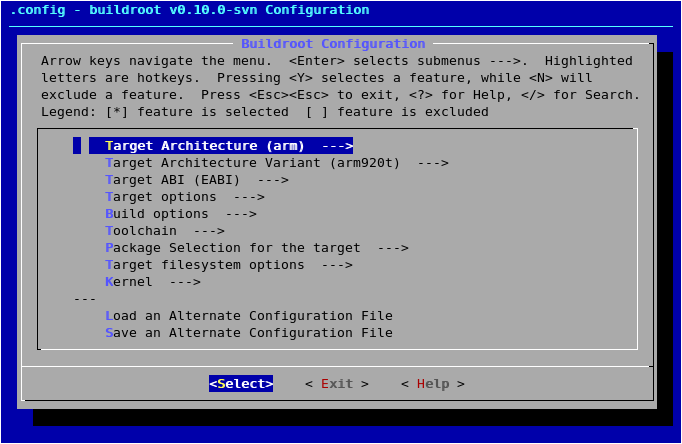Click the Kernel menu label
The height and width of the screenshot is (444, 682).
[128, 282]
